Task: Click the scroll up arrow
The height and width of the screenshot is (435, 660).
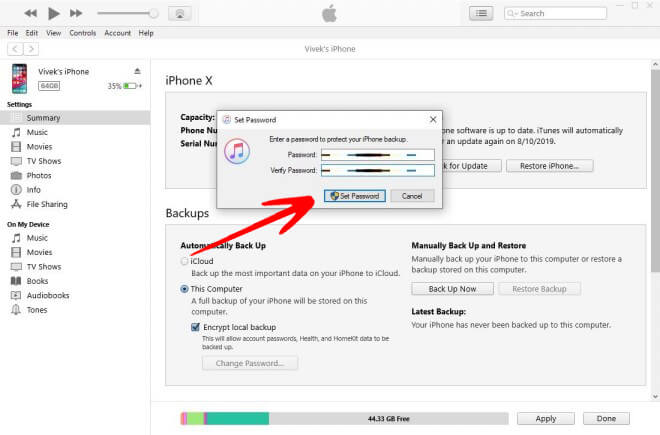Action: [x=655, y=64]
